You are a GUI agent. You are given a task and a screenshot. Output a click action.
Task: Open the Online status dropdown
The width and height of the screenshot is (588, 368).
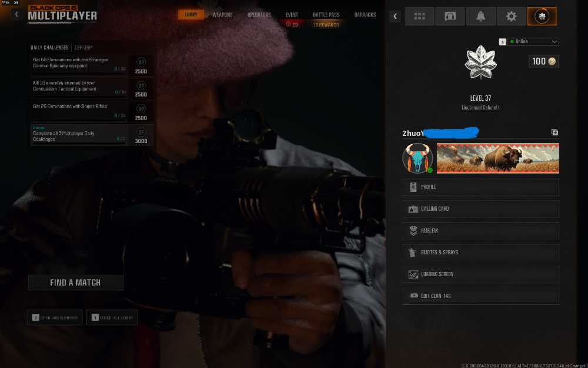click(x=533, y=42)
